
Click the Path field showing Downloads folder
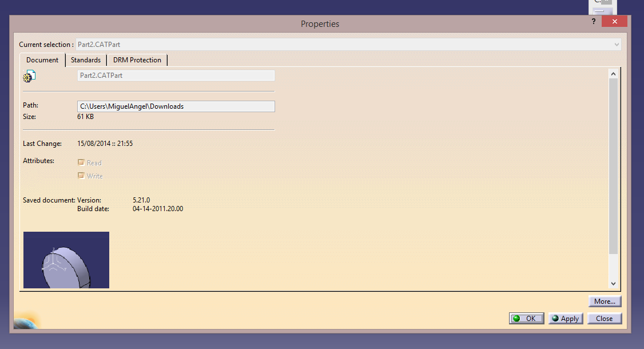click(x=176, y=106)
